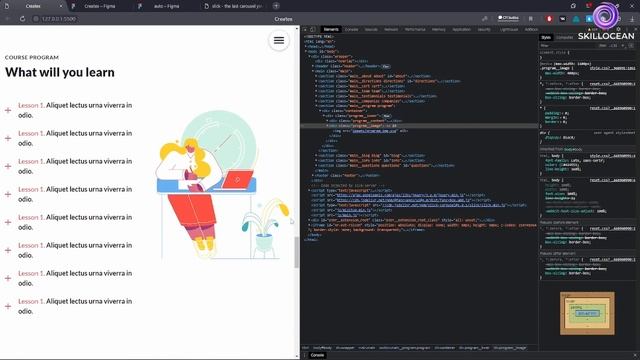Click the inspect element picker icon
The width and height of the screenshot is (640, 360).
[306, 29]
